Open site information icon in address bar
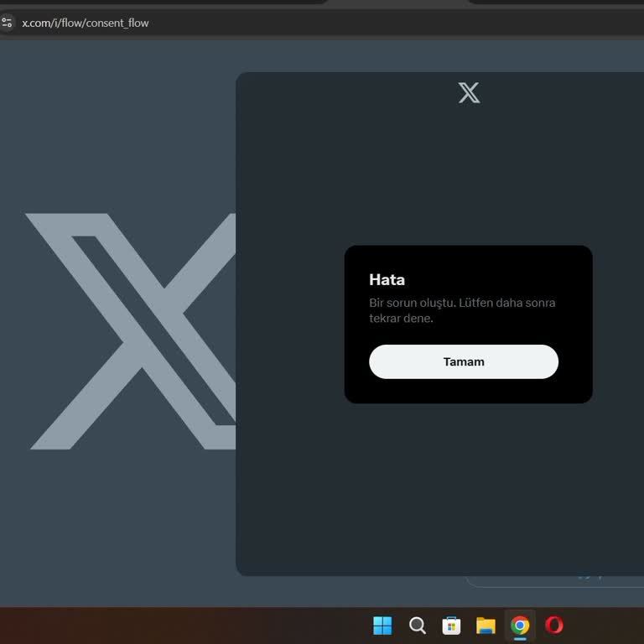The image size is (644, 644). (8, 23)
